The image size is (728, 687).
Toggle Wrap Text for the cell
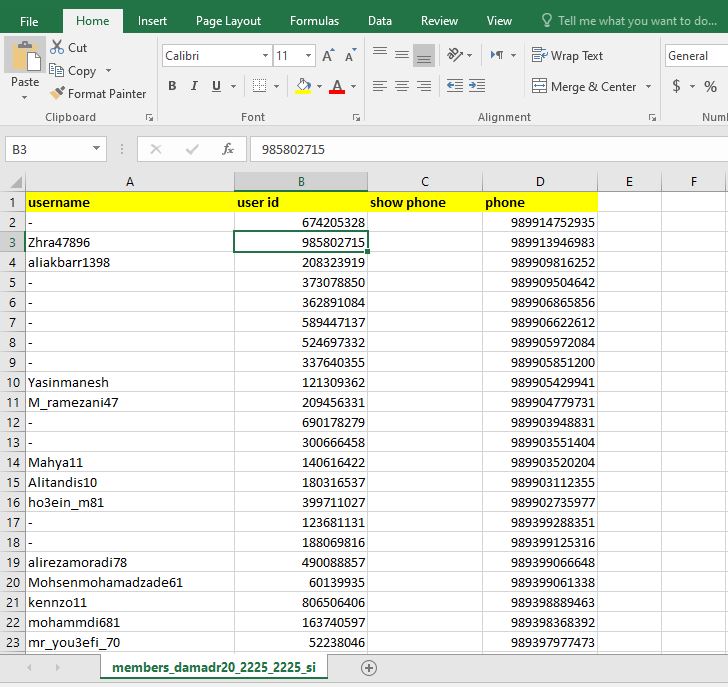(567, 56)
